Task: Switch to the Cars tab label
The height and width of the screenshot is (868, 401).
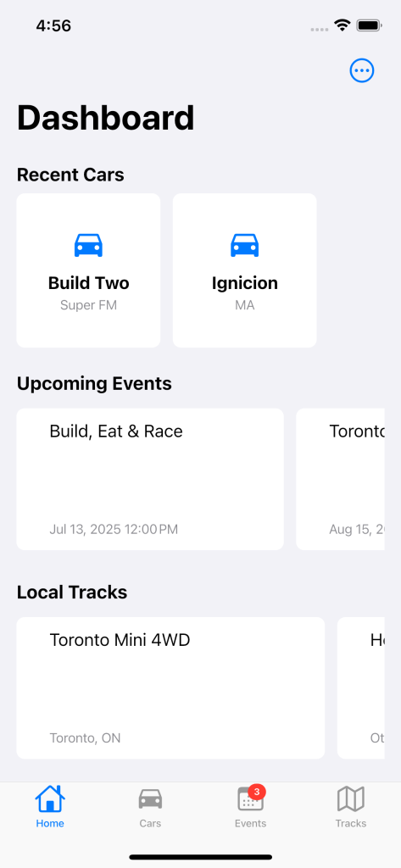Action: (150, 823)
